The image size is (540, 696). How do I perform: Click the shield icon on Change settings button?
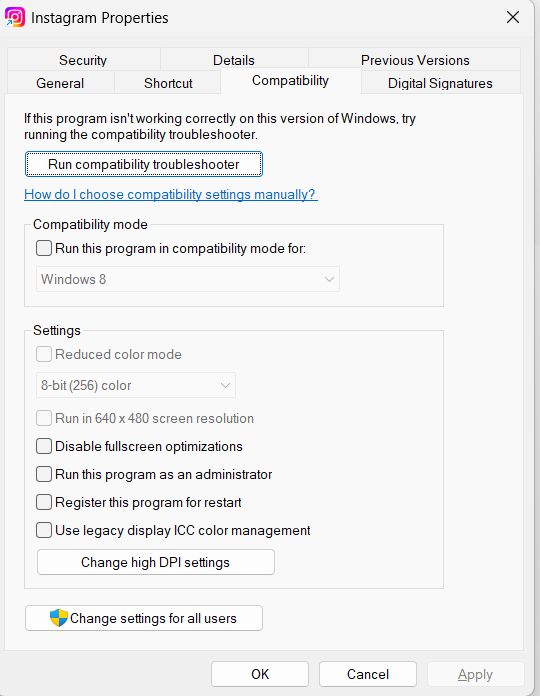tap(59, 617)
